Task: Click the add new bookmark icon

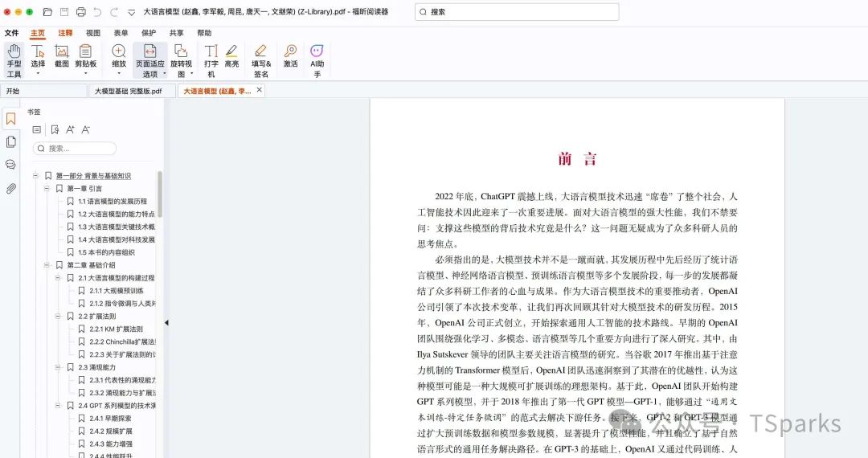Action: point(55,130)
